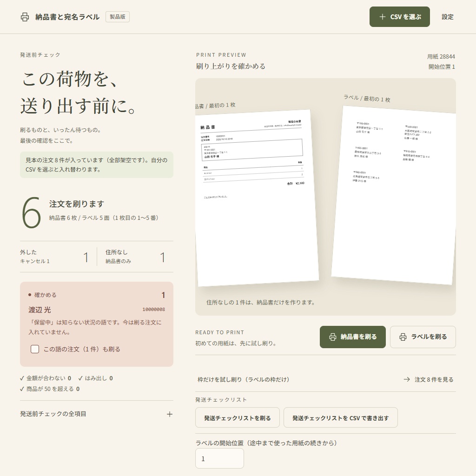Open 注文8件を見る link
Image resolution: width=476 pixels, height=476 pixels.
(429, 379)
